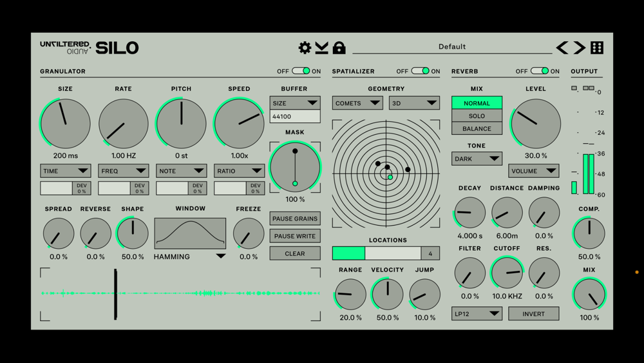Click the DISTANCE knob
This screenshot has width=644, height=363.
coord(507,213)
